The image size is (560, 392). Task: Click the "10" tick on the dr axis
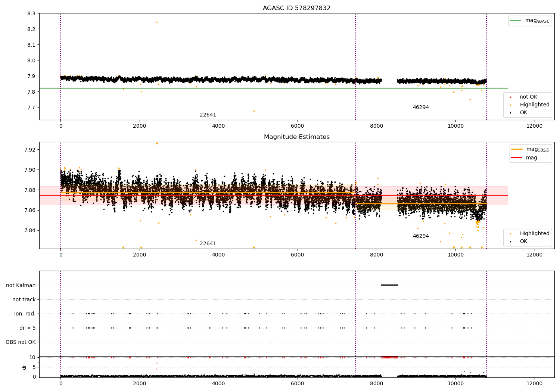pos(32,357)
